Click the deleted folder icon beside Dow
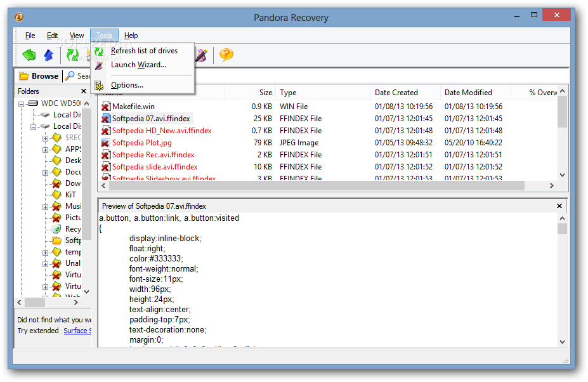 pos(56,183)
